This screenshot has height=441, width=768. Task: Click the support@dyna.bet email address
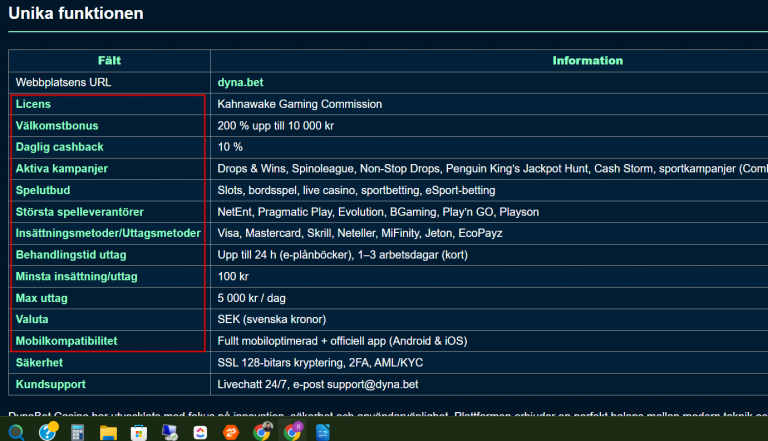(x=373, y=384)
